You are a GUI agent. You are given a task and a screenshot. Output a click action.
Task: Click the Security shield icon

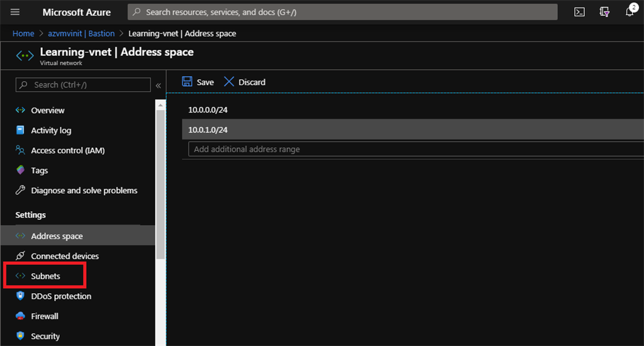pyautogui.click(x=20, y=336)
